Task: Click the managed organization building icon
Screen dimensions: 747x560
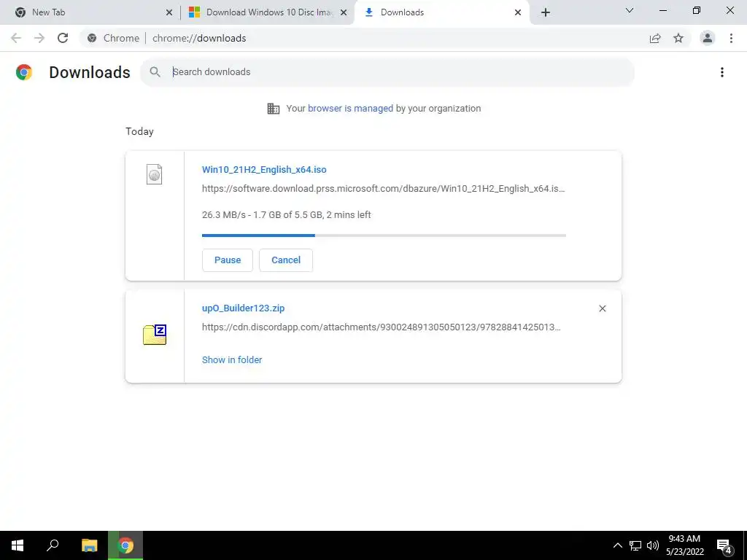Action: coord(274,109)
